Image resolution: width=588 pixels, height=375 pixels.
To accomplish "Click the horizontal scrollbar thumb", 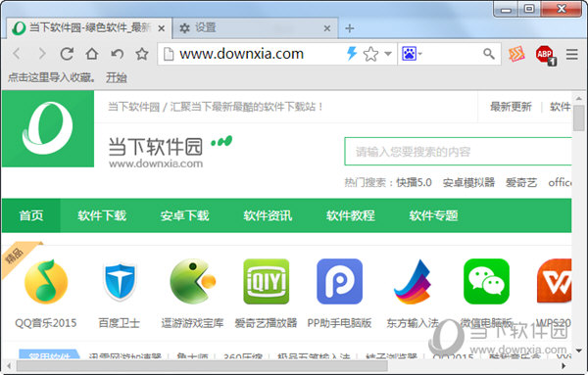I will tap(203, 365).
